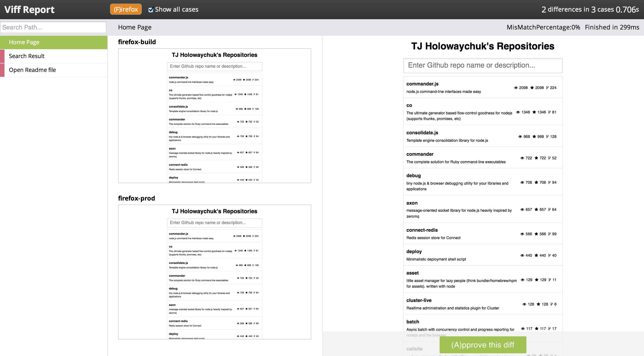This screenshot has width=644, height=356.
Task: Click the star icon on the asset row
Action: [x=536, y=280]
